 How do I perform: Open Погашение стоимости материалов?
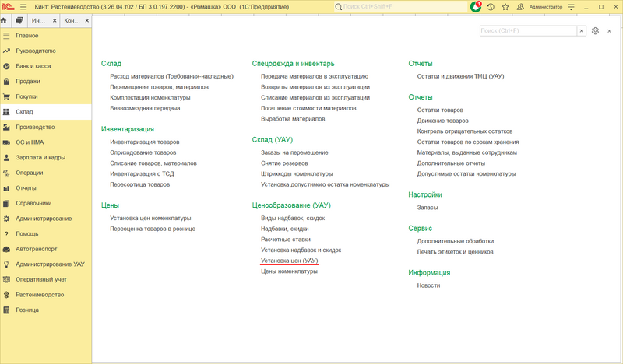pos(308,108)
